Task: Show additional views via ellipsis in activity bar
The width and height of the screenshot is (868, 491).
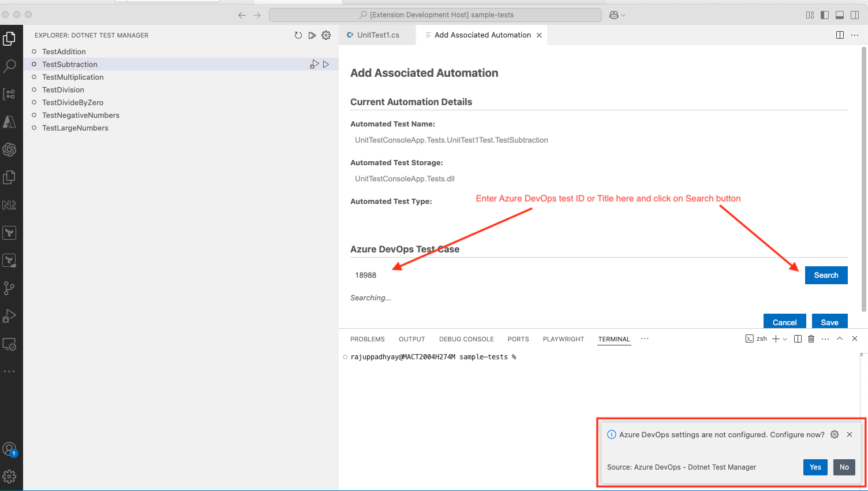Action: [x=9, y=371]
